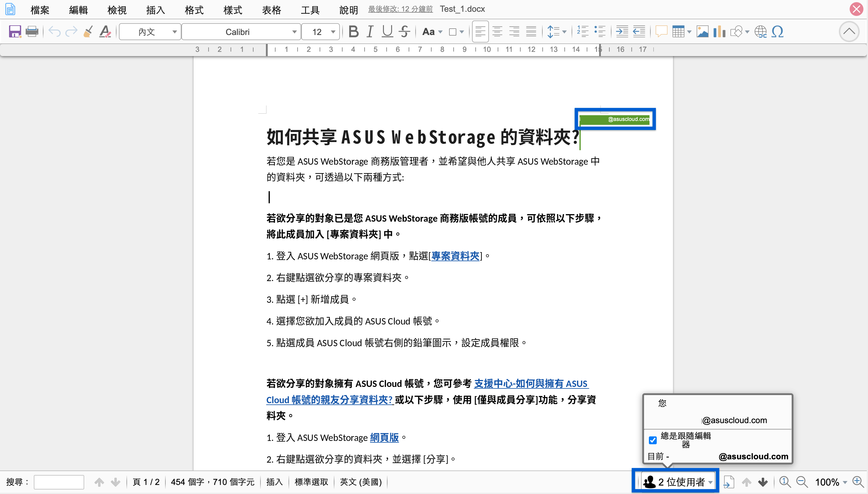Insert special character Omega icon

click(777, 32)
